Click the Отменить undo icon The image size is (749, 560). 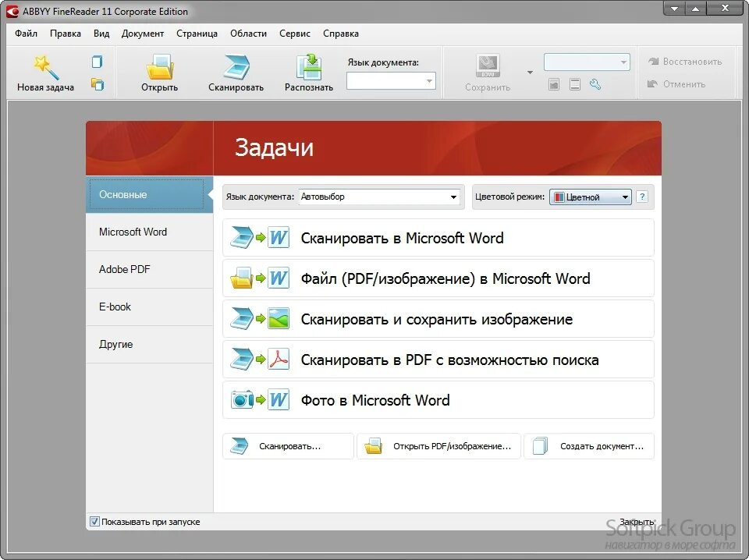[652, 84]
